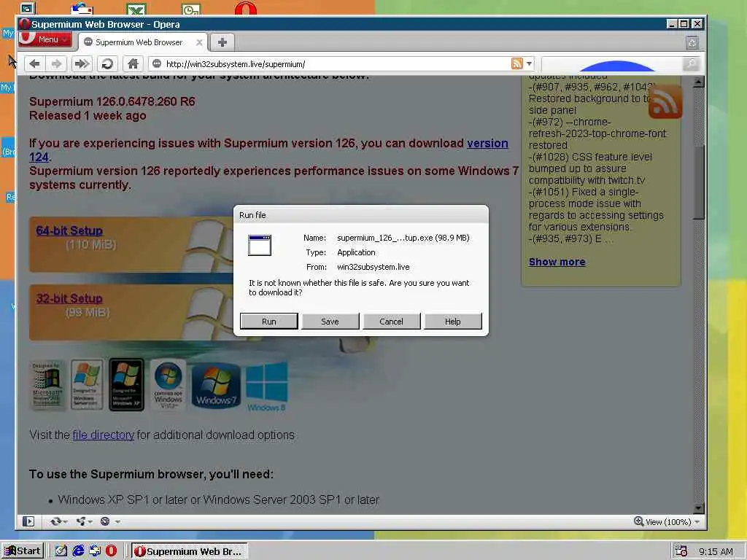Image resolution: width=747 pixels, height=560 pixels.
Task: Click the Windows Vista compatibility badge
Action: tap(168, 385)
